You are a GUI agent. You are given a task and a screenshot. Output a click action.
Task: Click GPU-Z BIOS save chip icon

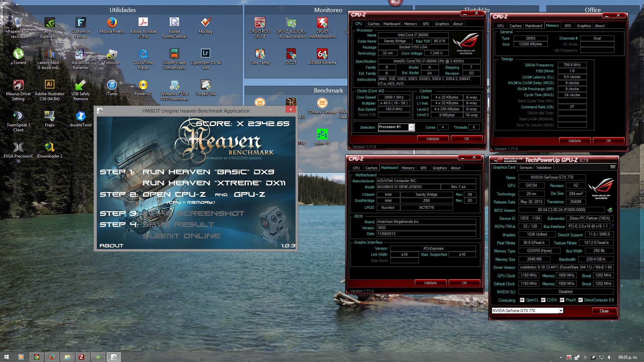(610, 210)
